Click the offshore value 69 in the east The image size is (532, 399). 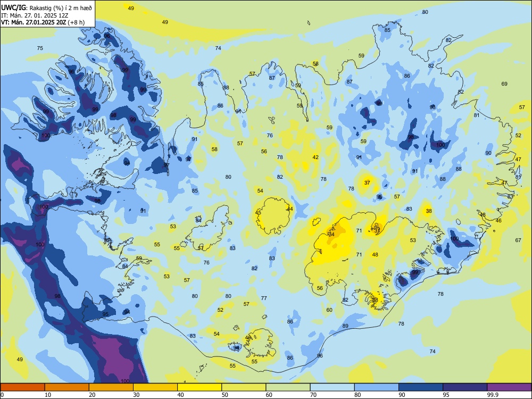(504, 84)
